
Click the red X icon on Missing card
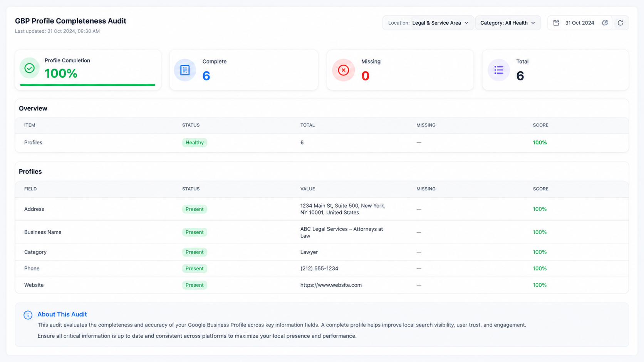point(343,70)
